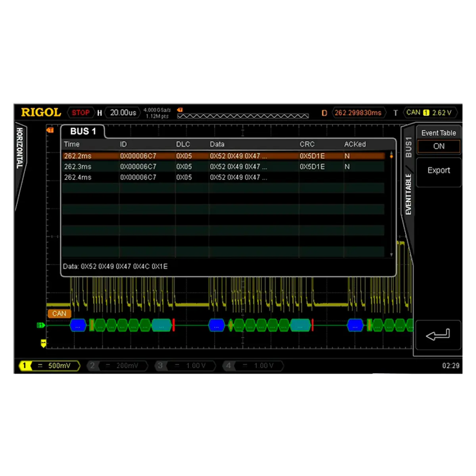Click the first blue CAN ID packet
Viewport: 476px width, 476px height.
pyautogui.click(x=78, y=325)
